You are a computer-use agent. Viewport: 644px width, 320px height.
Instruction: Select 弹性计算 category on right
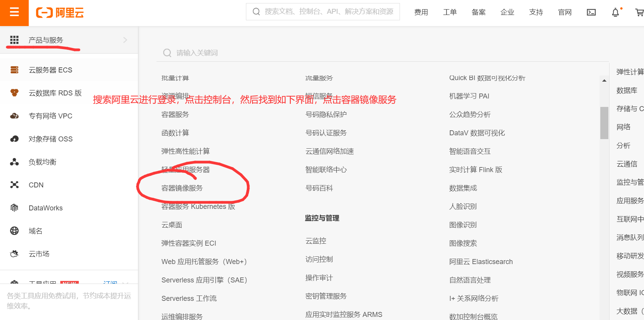pyautogui.click(x=630, y=72)
